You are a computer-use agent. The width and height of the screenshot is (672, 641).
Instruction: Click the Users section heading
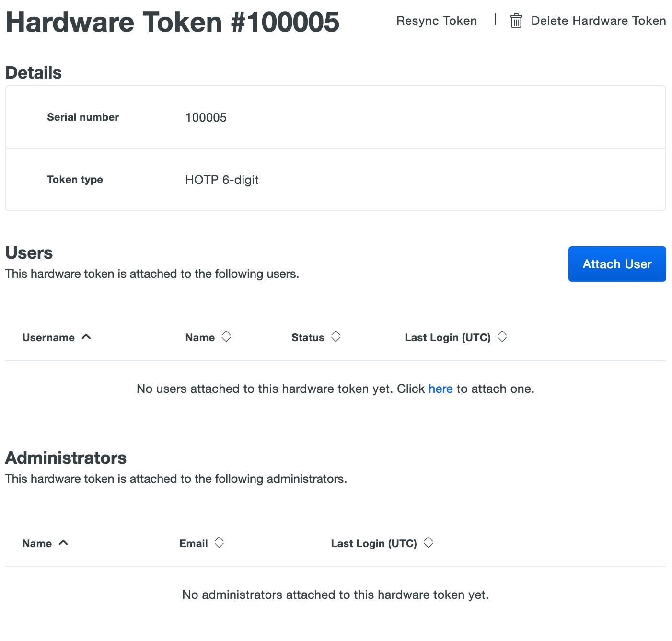coord(29,253)
